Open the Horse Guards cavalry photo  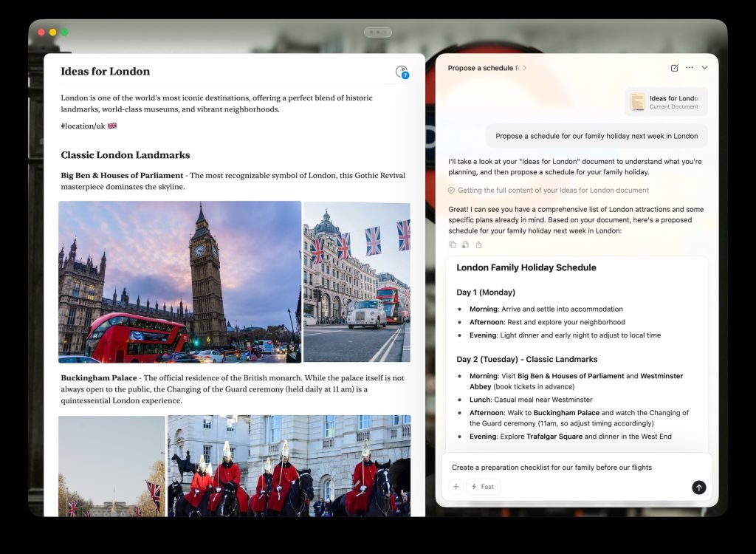(x=289, y=465)
